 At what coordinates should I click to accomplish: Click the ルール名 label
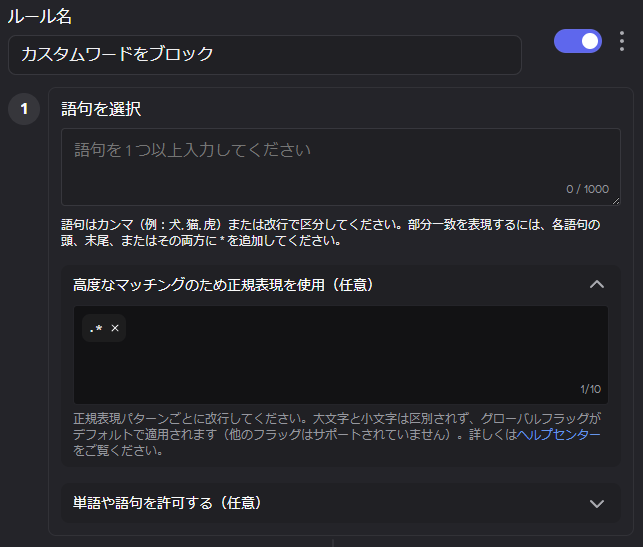(x=39, y=16)
